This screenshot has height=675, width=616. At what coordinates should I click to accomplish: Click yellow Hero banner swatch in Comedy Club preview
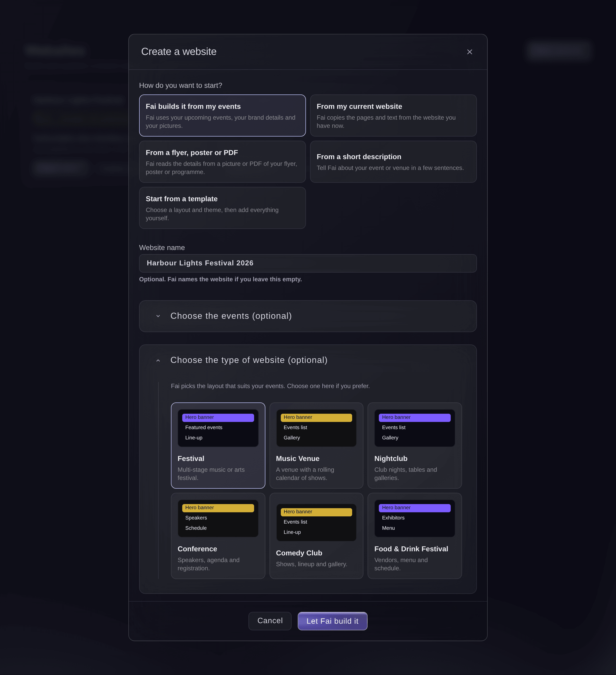coord(316,512)
